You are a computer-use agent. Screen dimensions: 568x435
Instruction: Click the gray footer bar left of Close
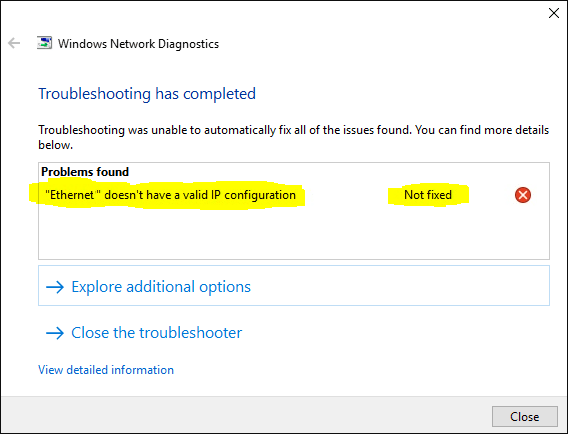[246, 415]
